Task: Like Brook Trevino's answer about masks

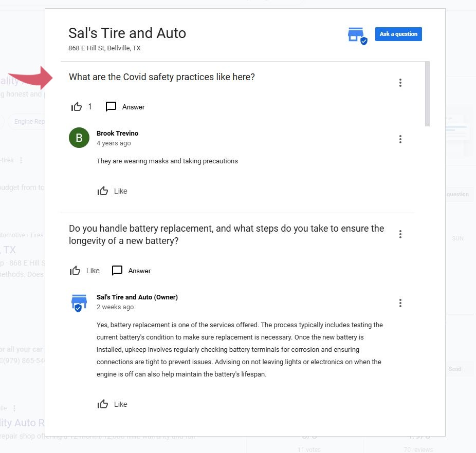Action: pos(113,191)
